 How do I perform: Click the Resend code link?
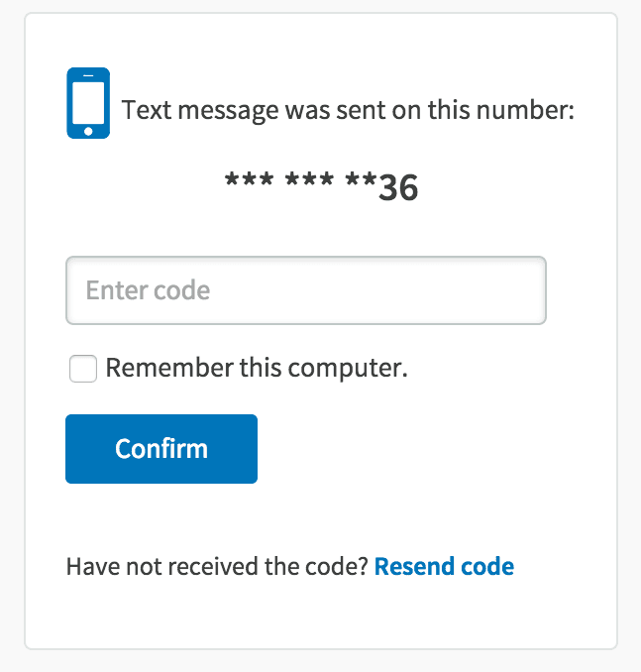pyautogui.click(x=444, y=567)
